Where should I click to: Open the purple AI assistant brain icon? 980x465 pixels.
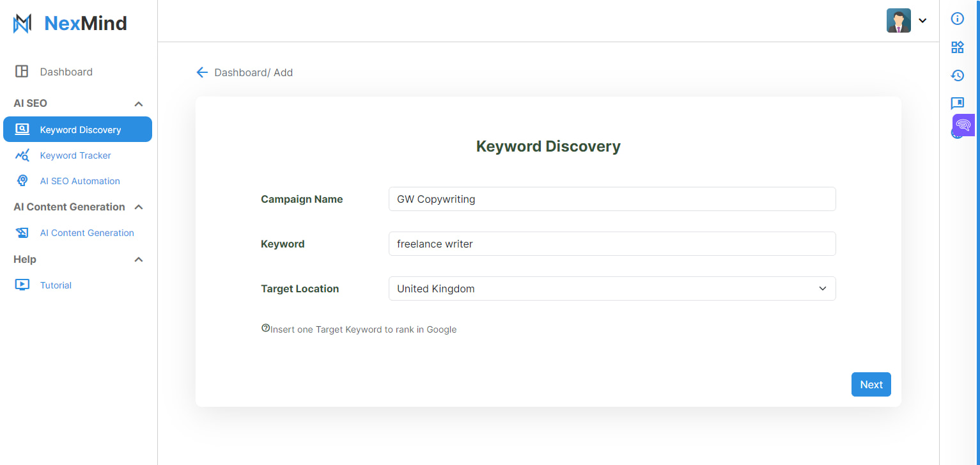(962, 125)
